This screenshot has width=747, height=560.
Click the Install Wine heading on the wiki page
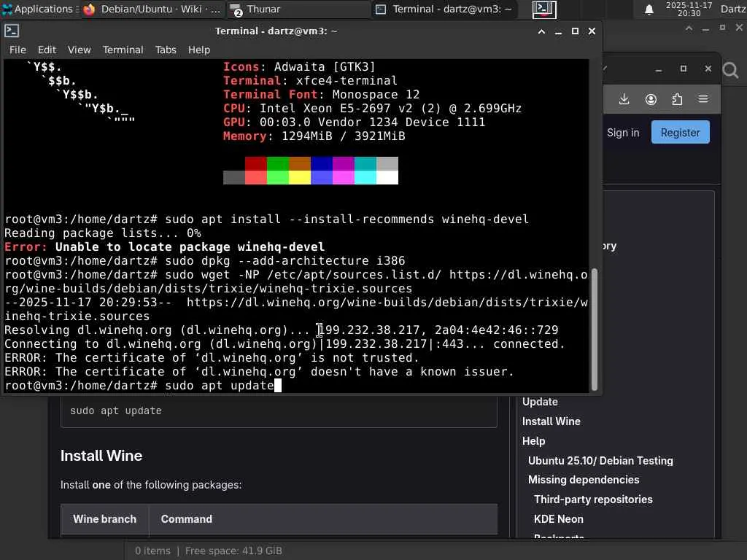pyautogui.click(x=101, y=456)
